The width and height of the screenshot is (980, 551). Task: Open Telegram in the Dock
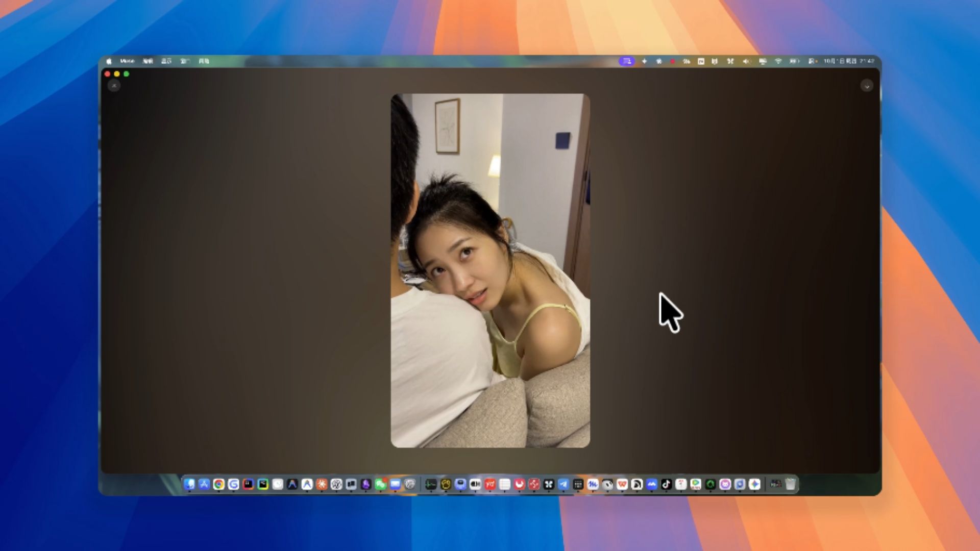point(563,484)
